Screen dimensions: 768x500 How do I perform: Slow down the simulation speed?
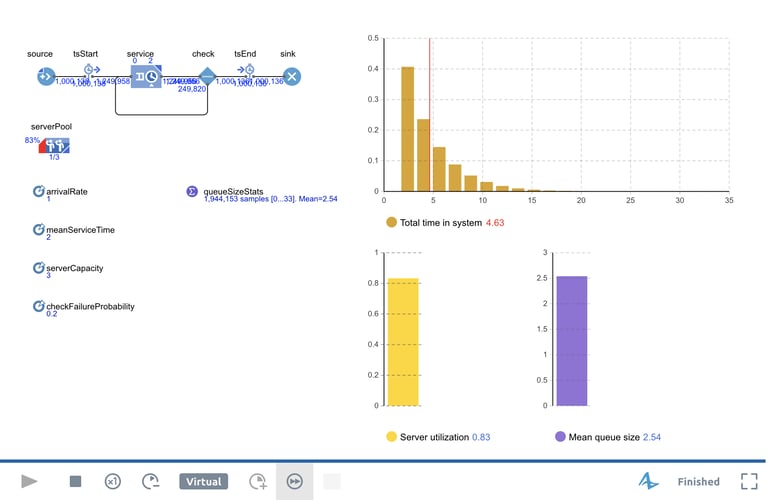point(151,481)
